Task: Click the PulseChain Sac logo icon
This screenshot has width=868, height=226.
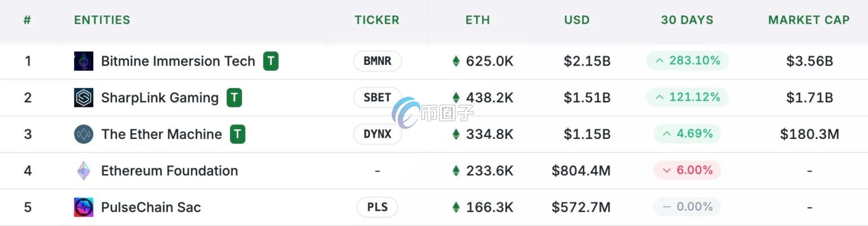Action: click(x=84, y=207)
